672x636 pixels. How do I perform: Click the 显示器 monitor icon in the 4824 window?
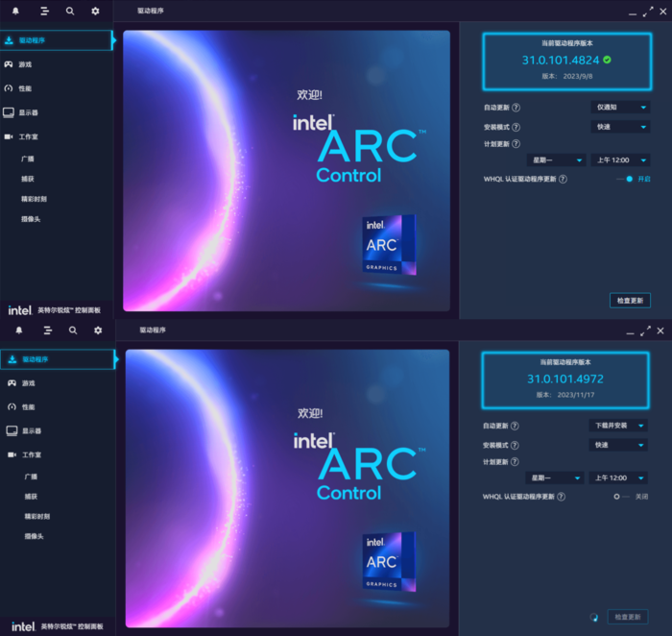tap(8, 112)
